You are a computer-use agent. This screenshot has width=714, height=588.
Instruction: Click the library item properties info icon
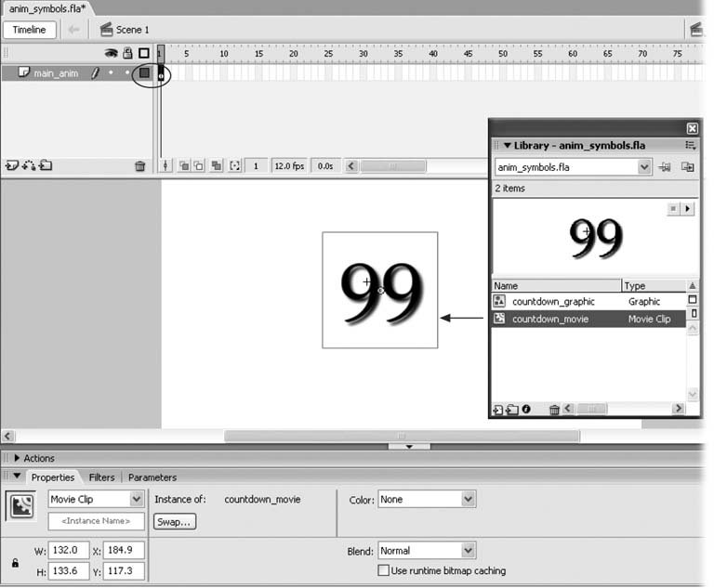[526, 409]
